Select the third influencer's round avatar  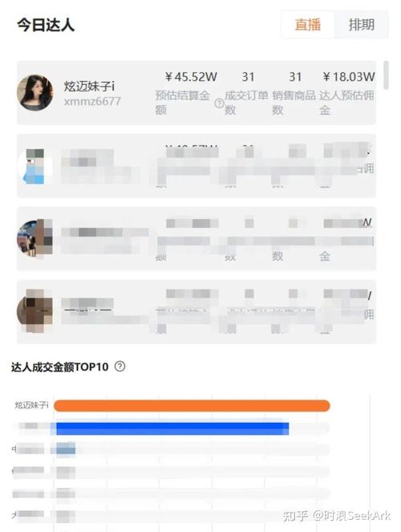tap(35, 238)
